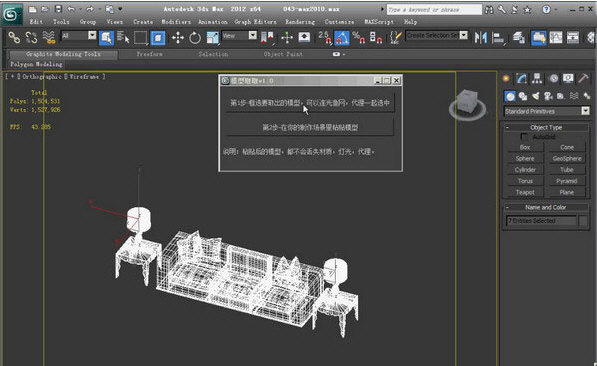Screen dimensions: 597x366
Task: Select the Select and Move tool
Action: pyautogui.click(x=177, y=37)
